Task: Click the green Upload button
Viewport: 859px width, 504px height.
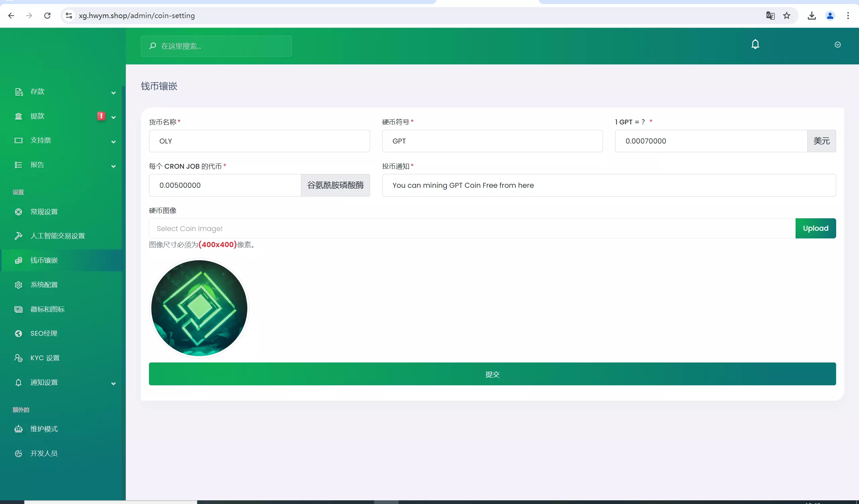Action: click(815, 228)
